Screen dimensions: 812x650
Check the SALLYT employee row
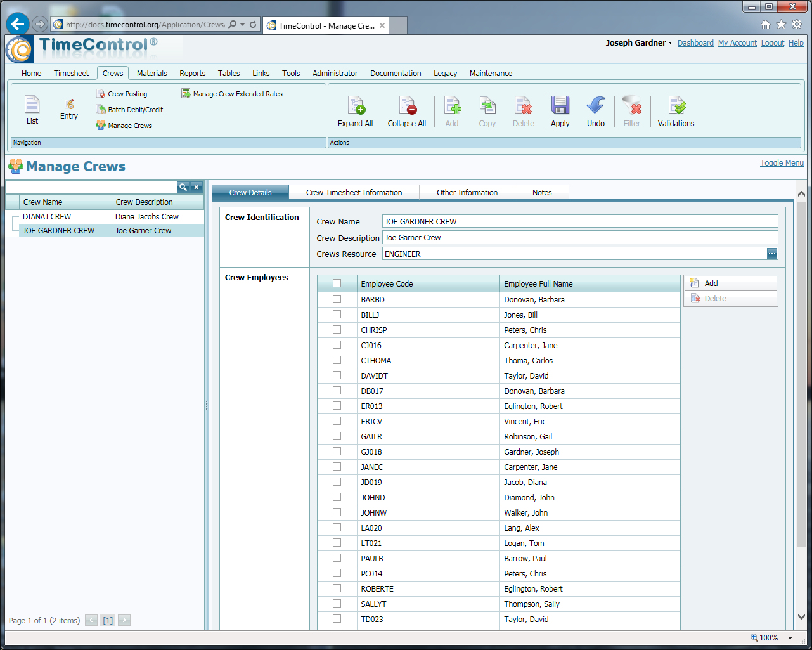click(x=337, y=604)
